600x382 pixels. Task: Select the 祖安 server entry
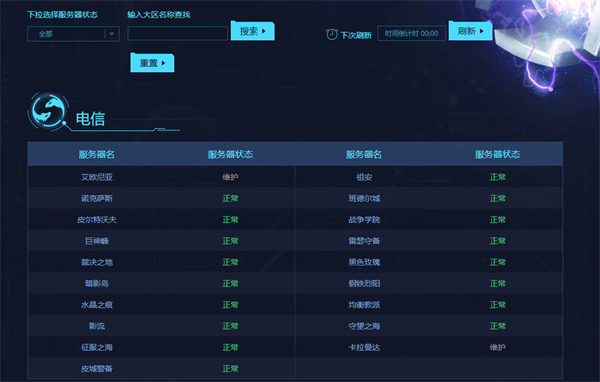[364, 177]
